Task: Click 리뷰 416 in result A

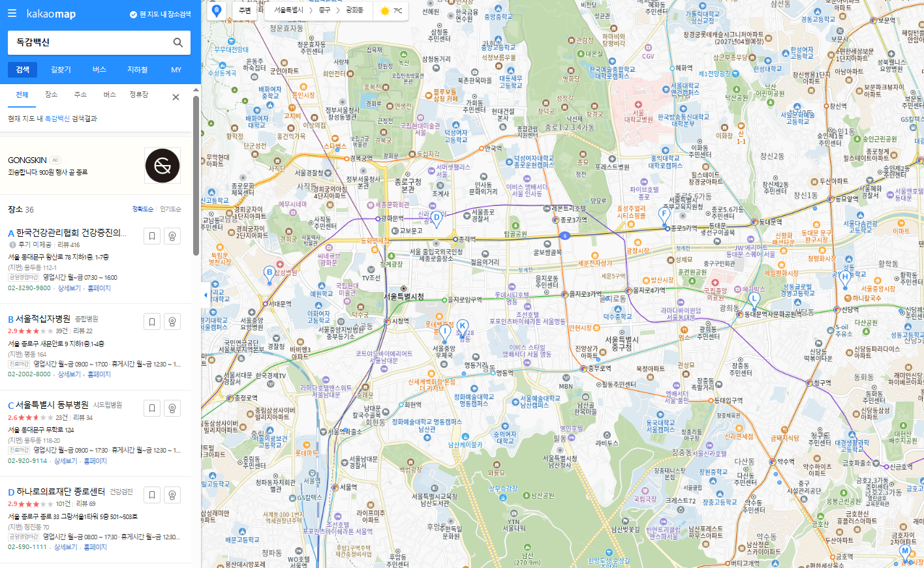Action: pyautogui.click(x=69, y=245)
